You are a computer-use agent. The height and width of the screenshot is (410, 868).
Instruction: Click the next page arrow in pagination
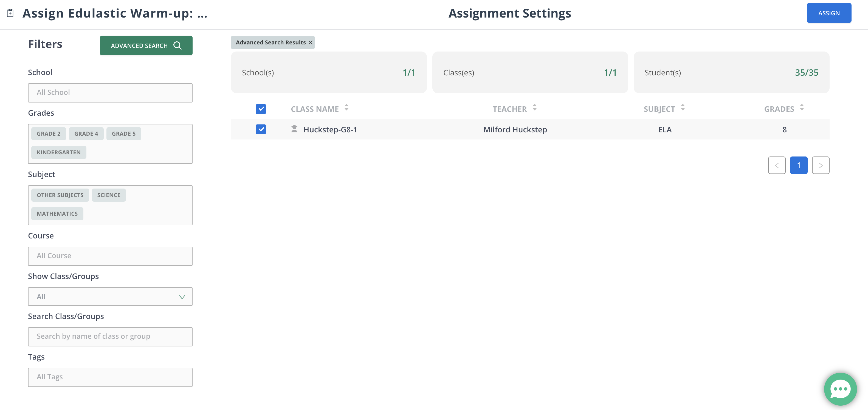pos(821,165)
